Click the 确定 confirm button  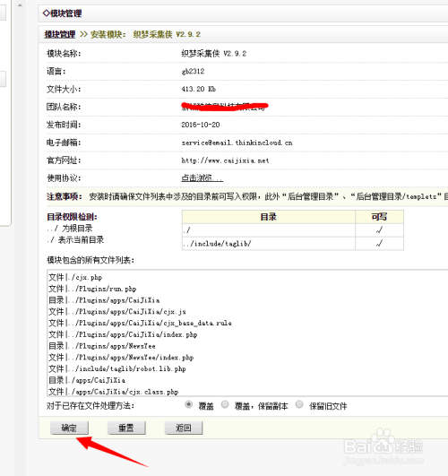pos(69,428)
